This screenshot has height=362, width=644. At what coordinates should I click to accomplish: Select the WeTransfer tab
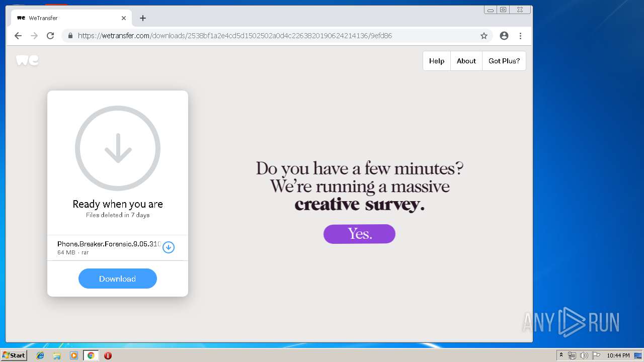coord(70,18)
